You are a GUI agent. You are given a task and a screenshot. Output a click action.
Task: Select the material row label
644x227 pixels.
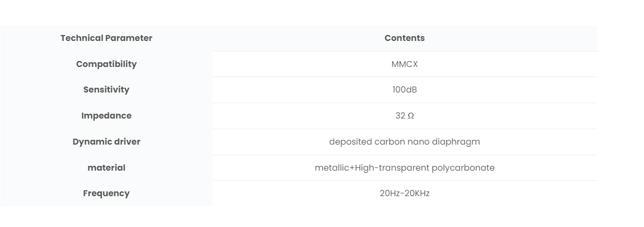pos(107,167)
